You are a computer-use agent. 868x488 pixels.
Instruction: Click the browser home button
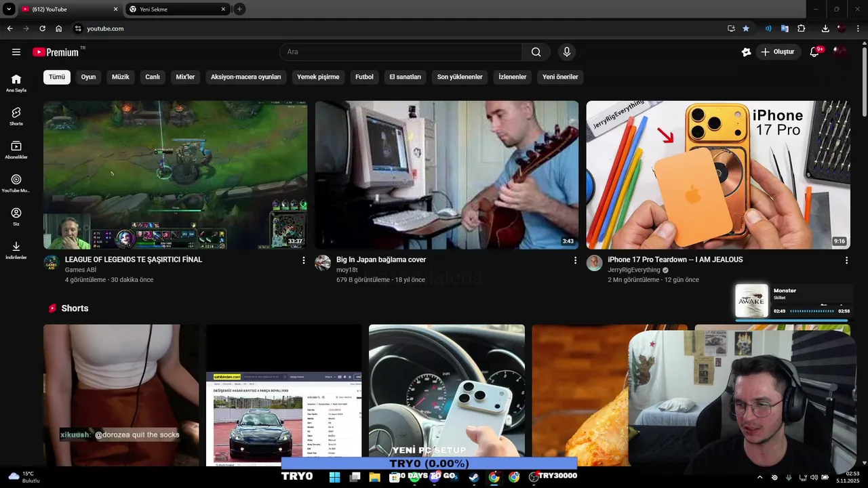click(59, 28)
